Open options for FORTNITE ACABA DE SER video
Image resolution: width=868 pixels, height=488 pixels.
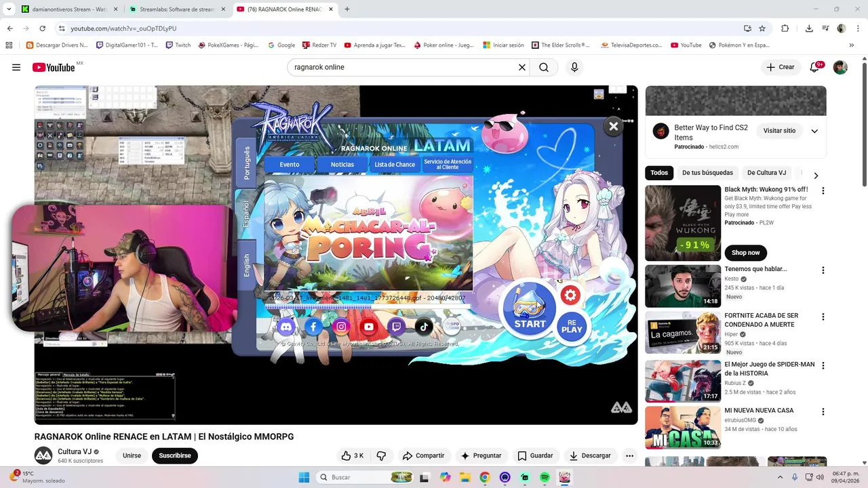[823, 317]
